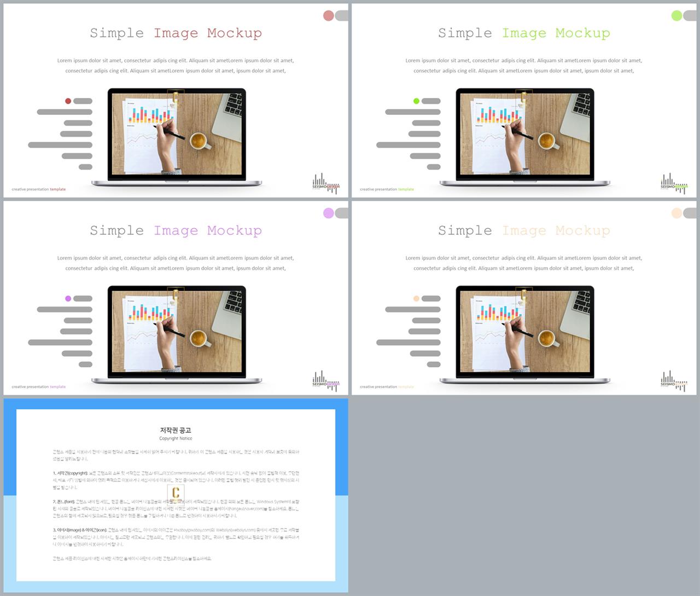Viewport: 700px width, 596px height.
Task: Click the small purple bullet dot beside gray bars
Action: [x=68, y=299]
